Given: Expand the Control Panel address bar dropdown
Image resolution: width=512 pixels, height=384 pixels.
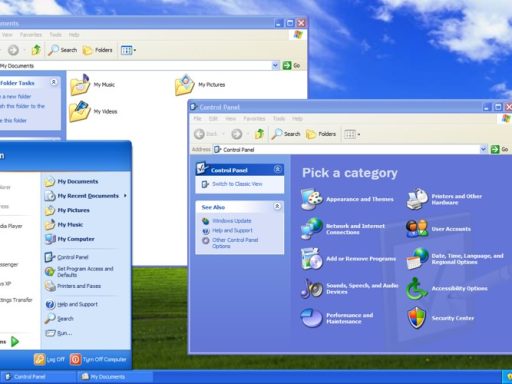Looking at the screenshot, I should point(483,149).
